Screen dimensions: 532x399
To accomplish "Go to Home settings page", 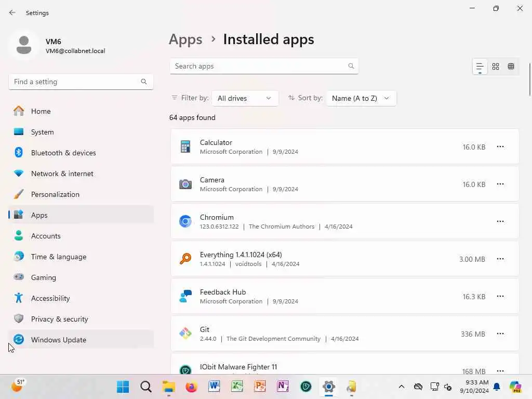I will pos(81,111).
